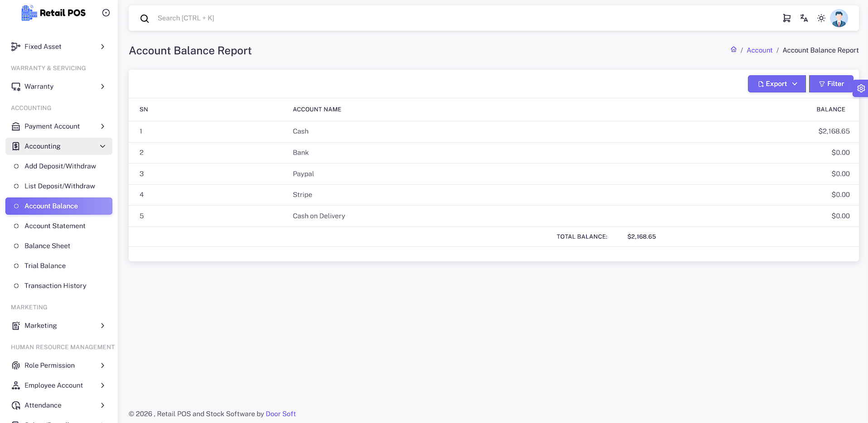Click the Account breadcrumb link

pyautogui.click(x=759, y=50)
